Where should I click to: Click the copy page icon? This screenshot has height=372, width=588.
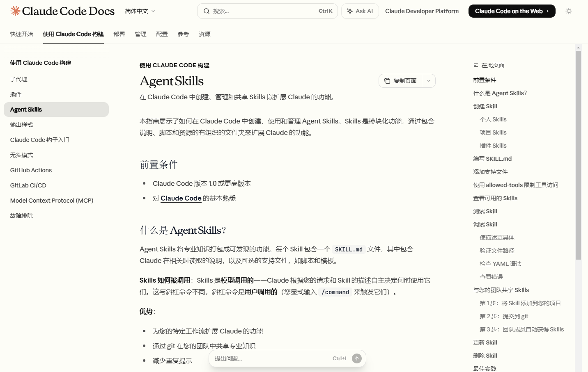pos(387,81)
